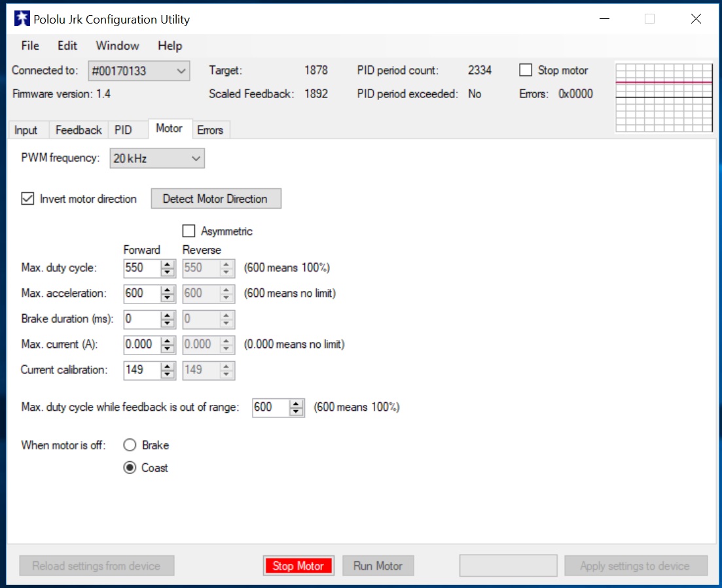Decrease forward Max. acceleration with down arrow

[x=168, y=298]
